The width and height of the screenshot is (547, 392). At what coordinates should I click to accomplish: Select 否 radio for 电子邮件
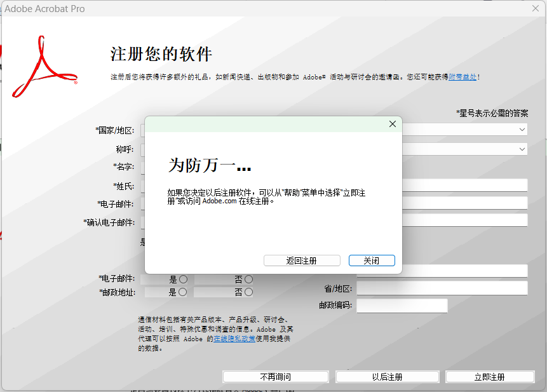pyautogui.click(x=248, y=280)
